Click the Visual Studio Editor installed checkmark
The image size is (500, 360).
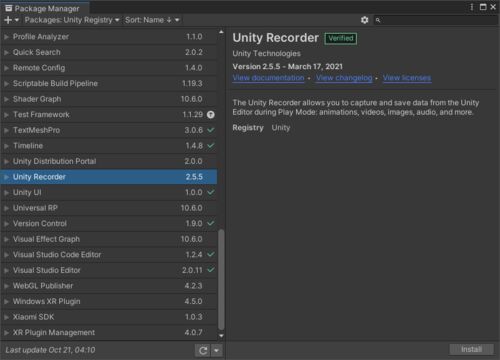[x=211, y=270]
